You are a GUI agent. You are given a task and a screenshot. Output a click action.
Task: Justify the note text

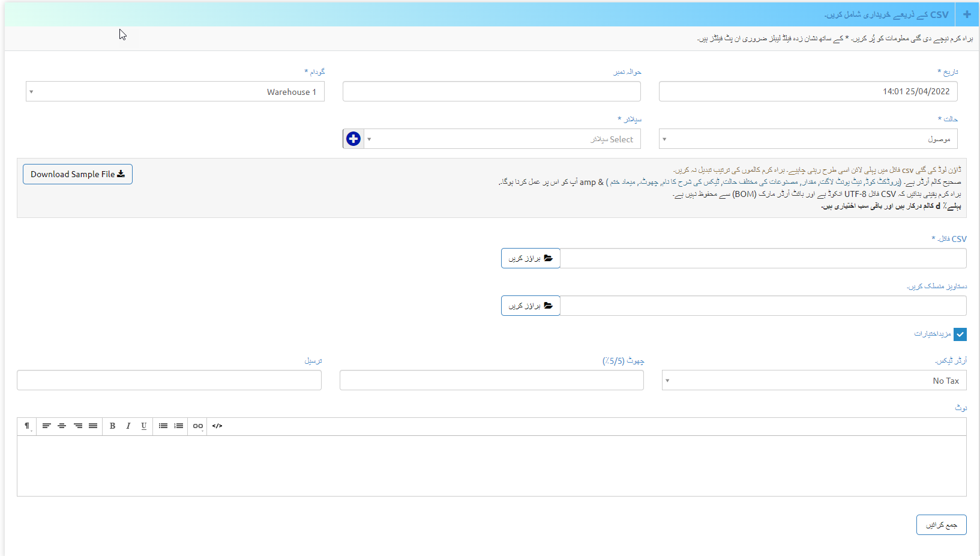pyautogui.click(x=93, y=426)
